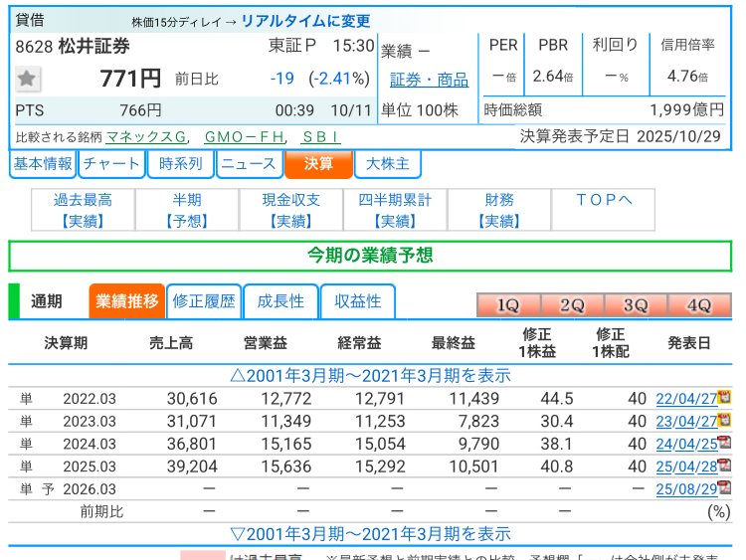Image resolution: width=746 pixels, height=560 pixels.
Task: Switch to the チャート tab
Action: click(110, 164)
